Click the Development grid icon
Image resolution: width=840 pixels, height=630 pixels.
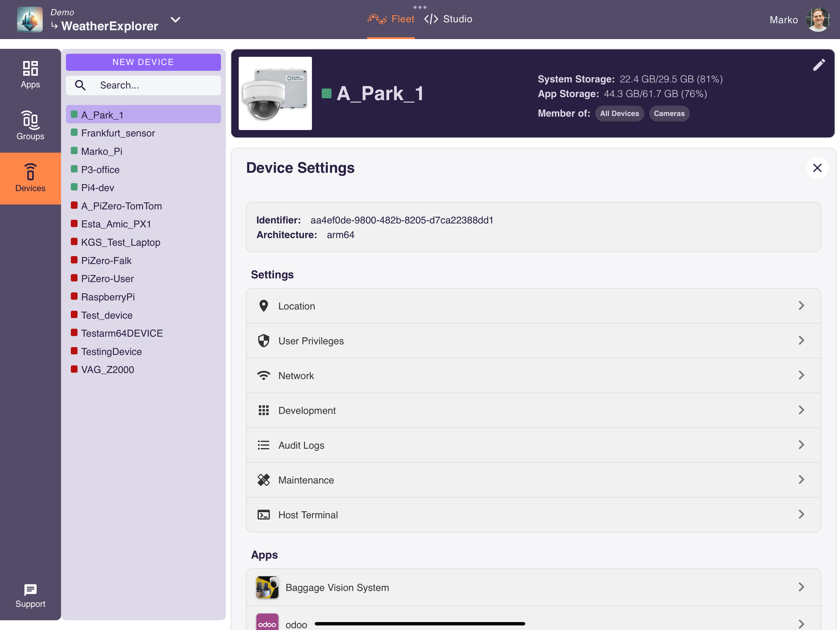tap(263, 410)
